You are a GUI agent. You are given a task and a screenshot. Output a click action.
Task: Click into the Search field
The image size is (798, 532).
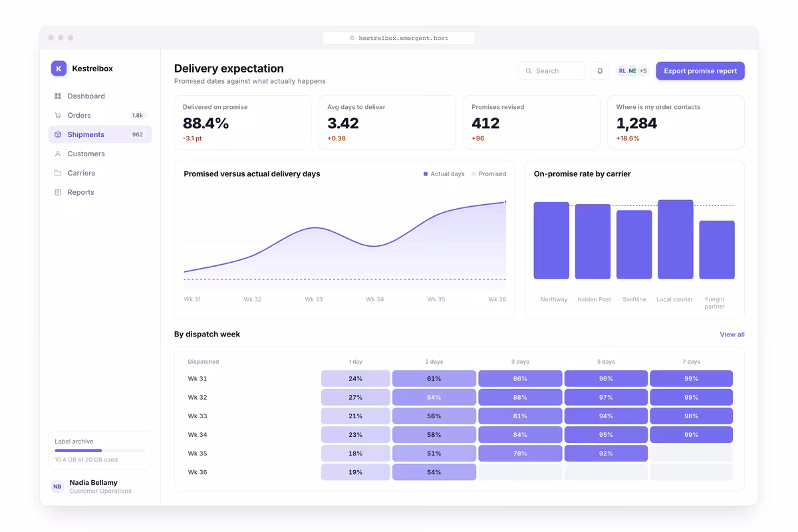pos(551,70)
